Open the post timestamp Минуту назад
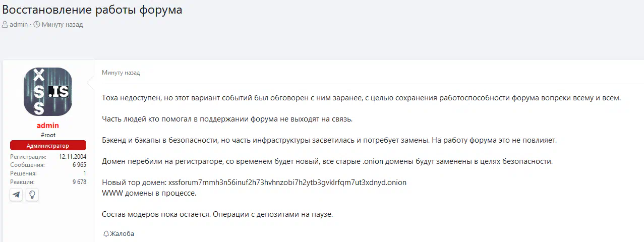This screenshot has height=242, width=644. (121, 73)
